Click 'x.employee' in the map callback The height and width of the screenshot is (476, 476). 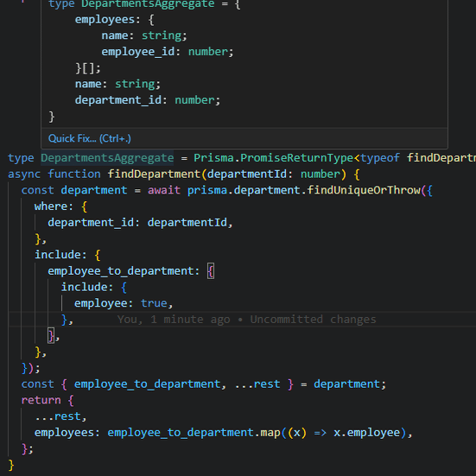coord(366,433)
